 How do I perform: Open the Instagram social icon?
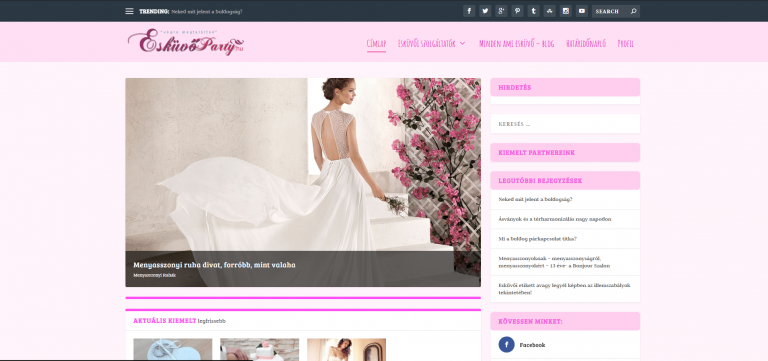(566, 11)
